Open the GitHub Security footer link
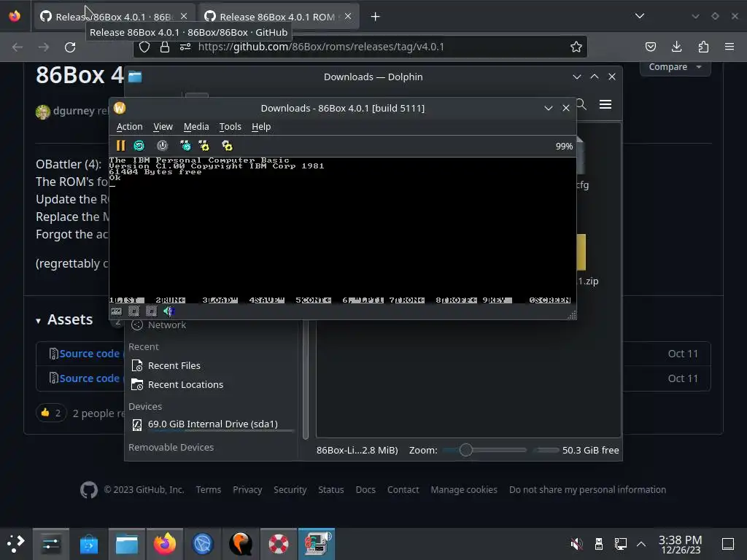Viewport: 747px width, 560px height. (x=290, y=489)
